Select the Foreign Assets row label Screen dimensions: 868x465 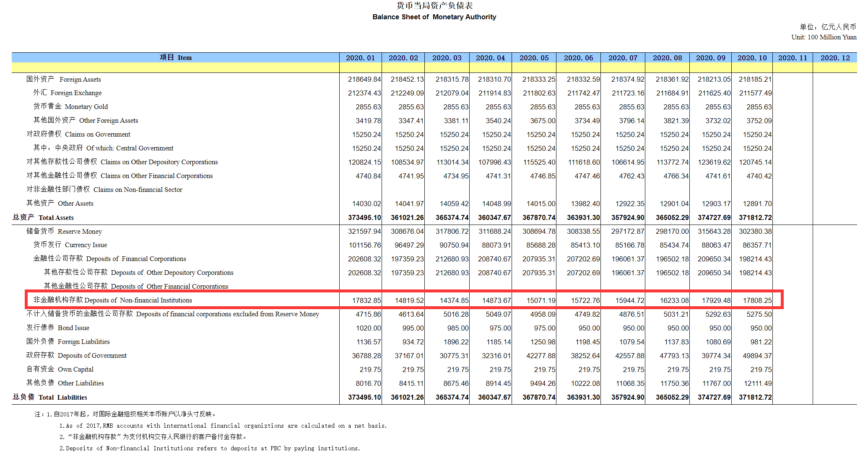(x=64, y=79)
